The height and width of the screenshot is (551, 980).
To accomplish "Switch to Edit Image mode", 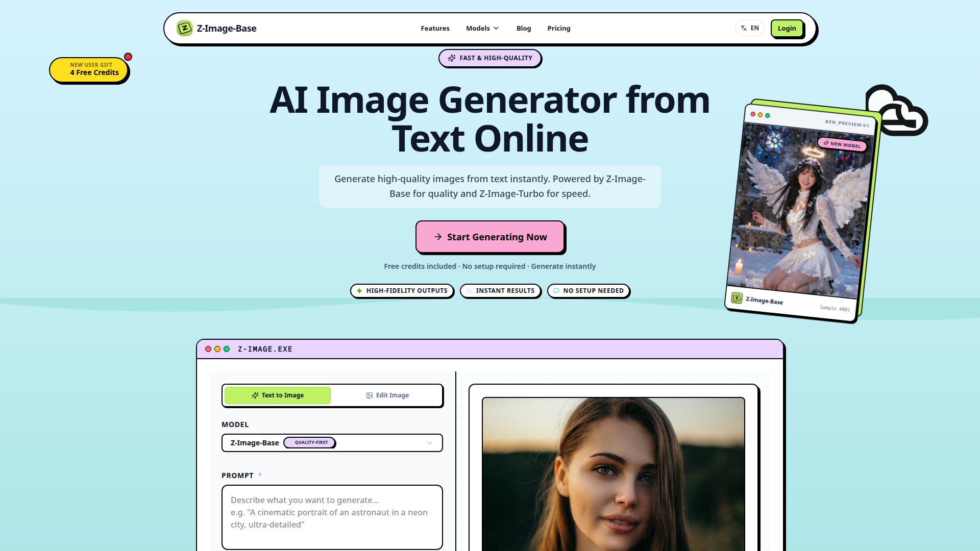I will click(x=387, y=395).
